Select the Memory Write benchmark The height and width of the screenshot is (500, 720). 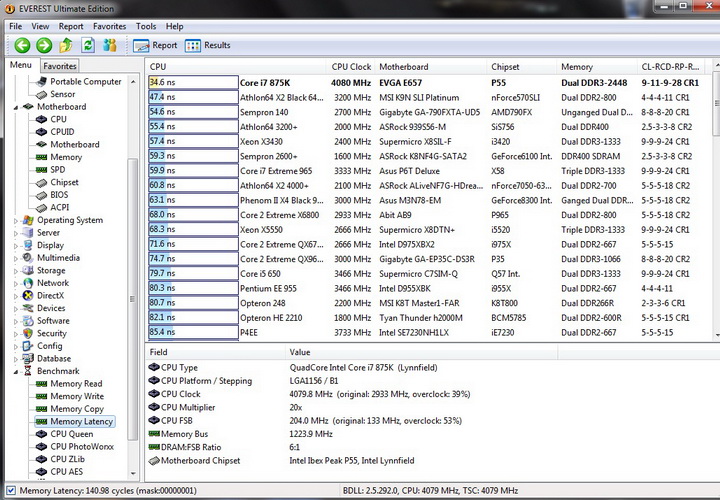[77, 396]
